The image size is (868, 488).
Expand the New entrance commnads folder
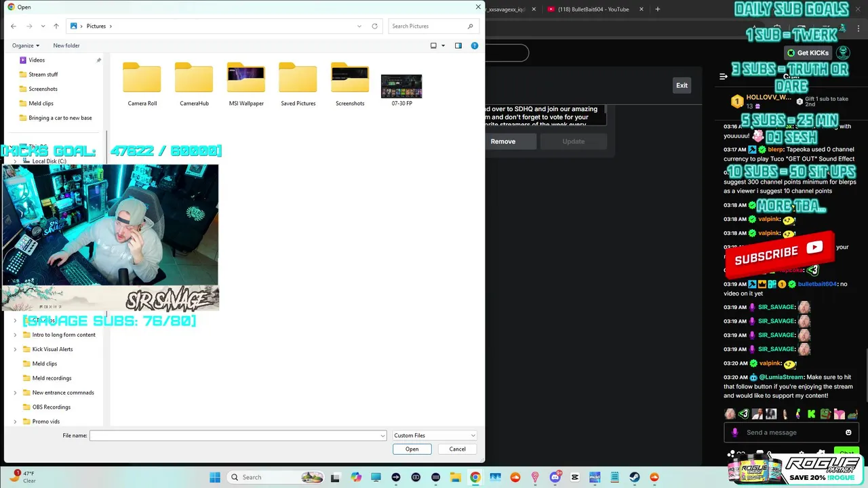[x=15, y=392]
